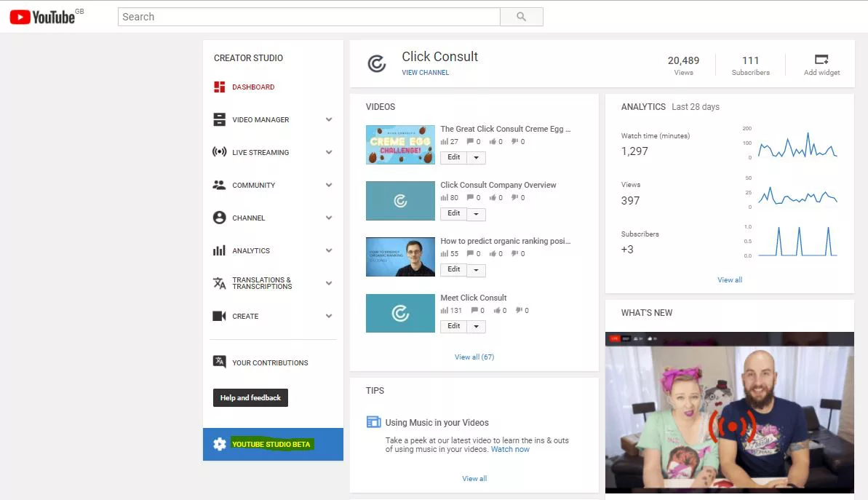Viewport: 868px width, 500px height.
Task: Click into the Search input field
Action: click(309, 17)
